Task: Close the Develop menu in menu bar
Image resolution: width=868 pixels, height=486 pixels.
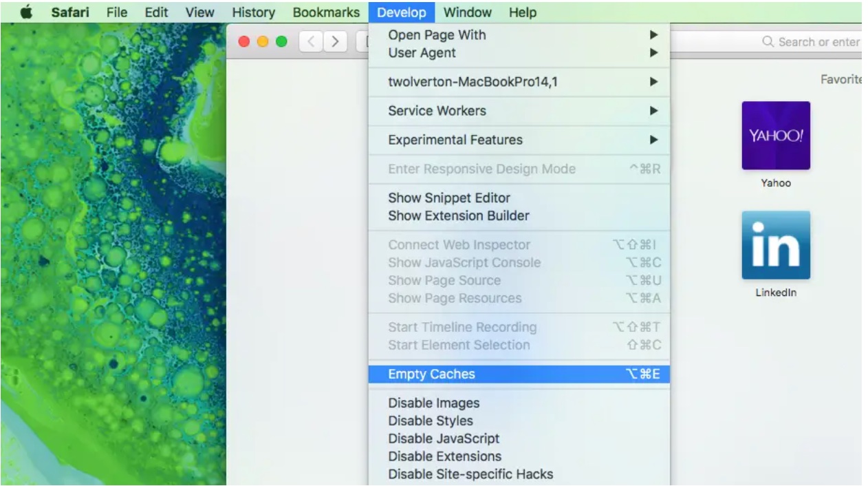Action: (x=402, y=12)
